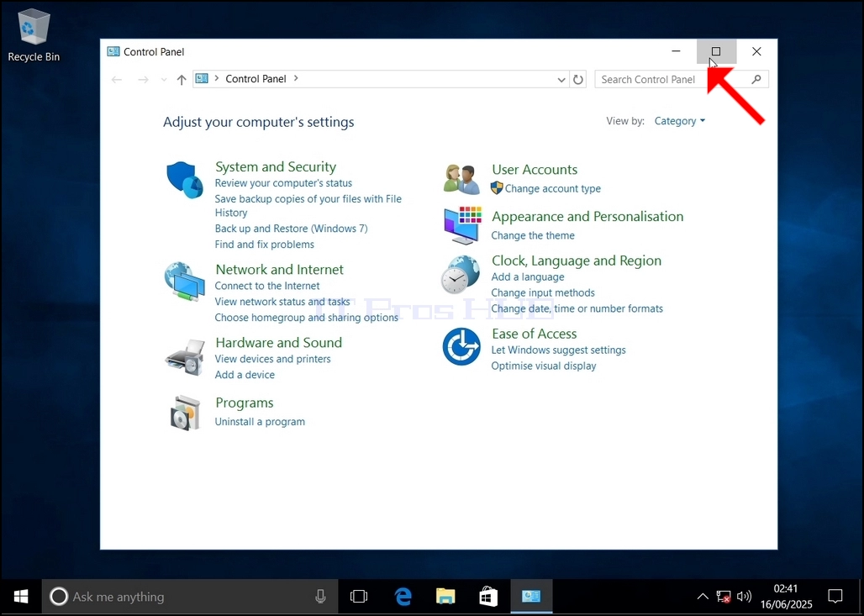Open the User Accounts heading link
The width and height of the screenshot is (864, 616).
point(535,169)
